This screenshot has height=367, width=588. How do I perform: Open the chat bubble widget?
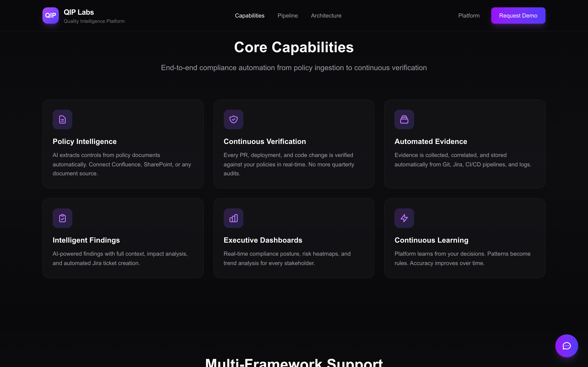point(566,346)
